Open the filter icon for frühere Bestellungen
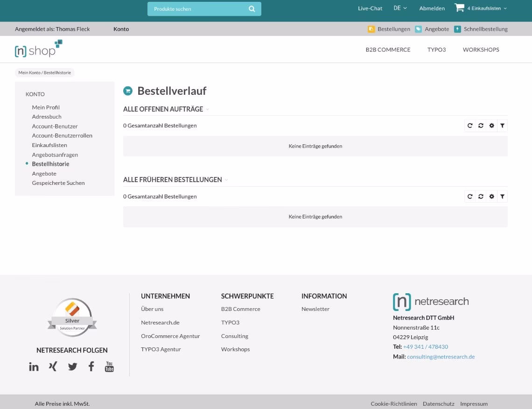This screenshot has width=532, height=409. [502, 196]
